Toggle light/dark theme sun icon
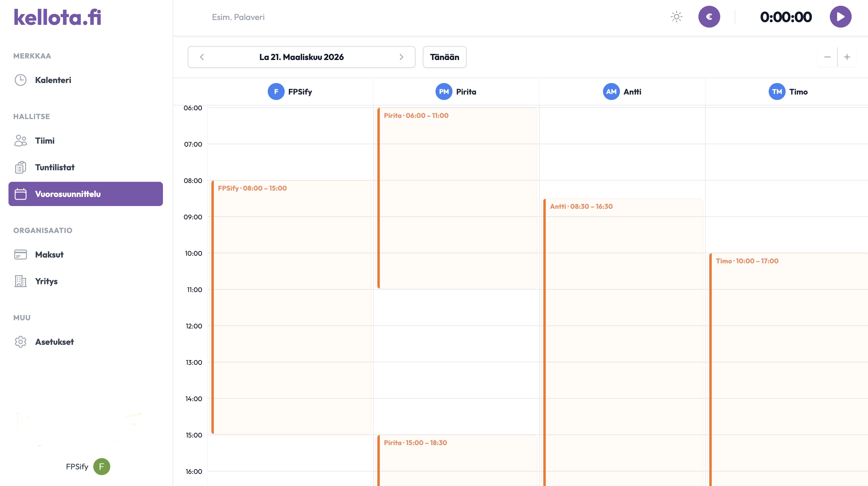 point(676,17)
